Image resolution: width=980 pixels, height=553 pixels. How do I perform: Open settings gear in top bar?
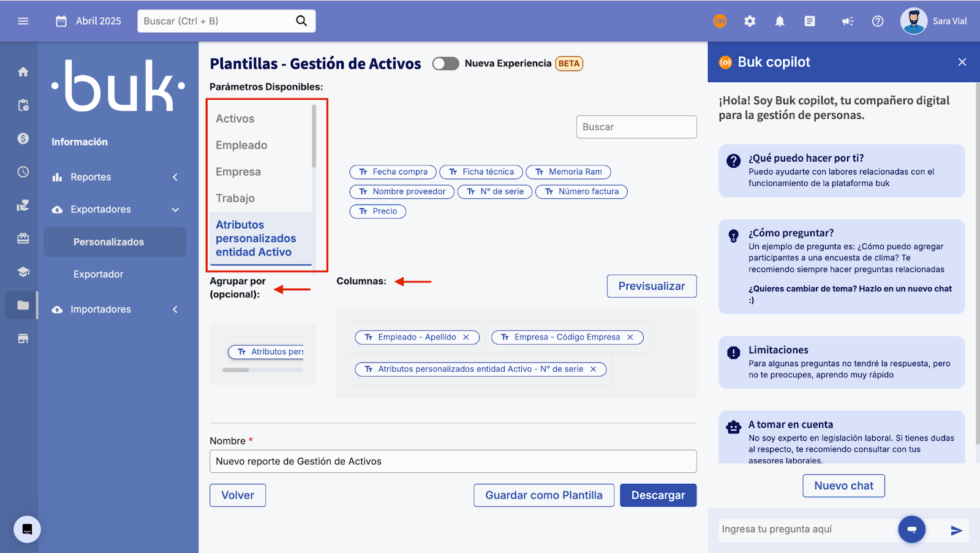coord(750,21)
